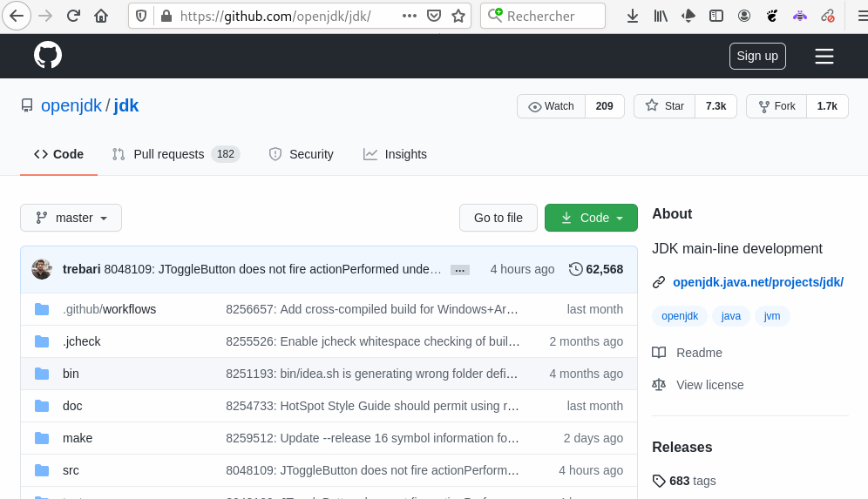Image resolution: width=868 pixels, height=499 pixels.
Task: Open page actions three-dot menu in address bar
Action: point(410,16)
